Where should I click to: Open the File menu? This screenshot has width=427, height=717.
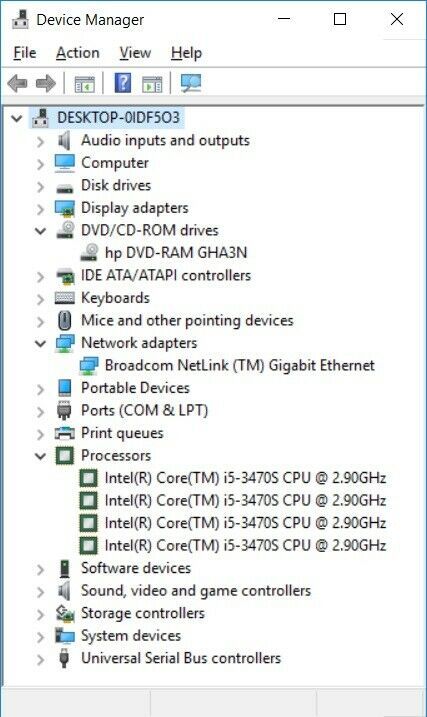25,53
